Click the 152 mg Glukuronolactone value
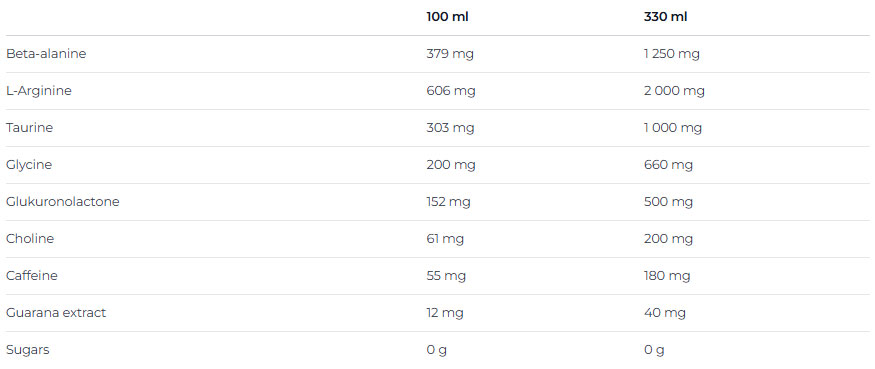Image resolution: width=875 pixels, height=369 pixels. point(448,202)
